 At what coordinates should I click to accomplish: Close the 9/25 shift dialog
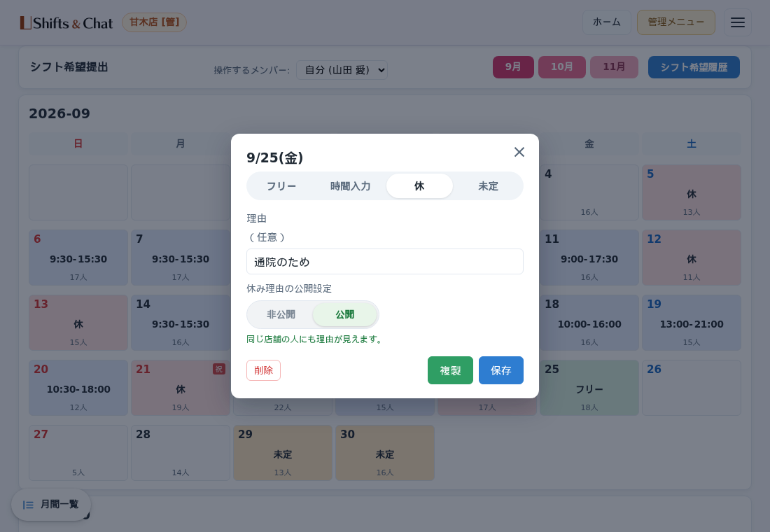tap(519, 153)
